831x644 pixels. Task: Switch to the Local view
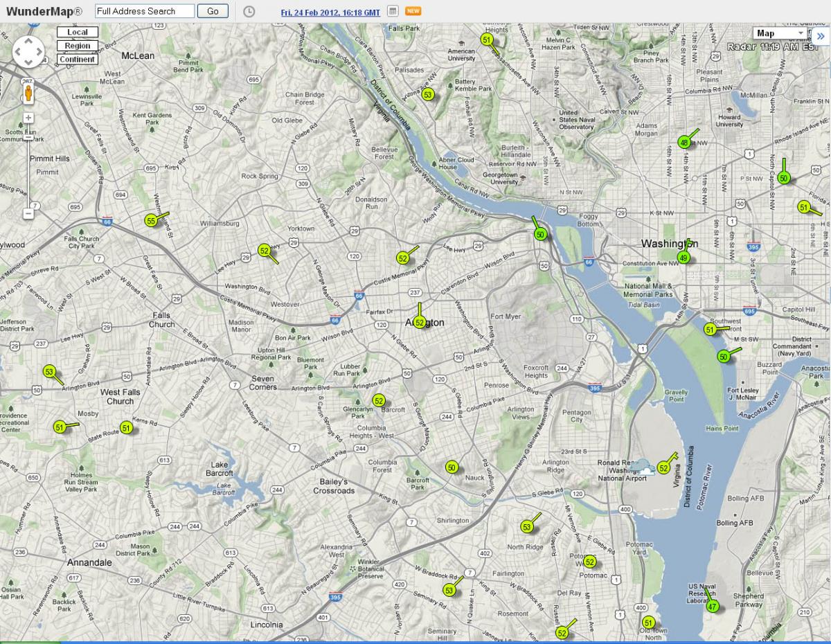pyautogui.click(x=78, y=33)
